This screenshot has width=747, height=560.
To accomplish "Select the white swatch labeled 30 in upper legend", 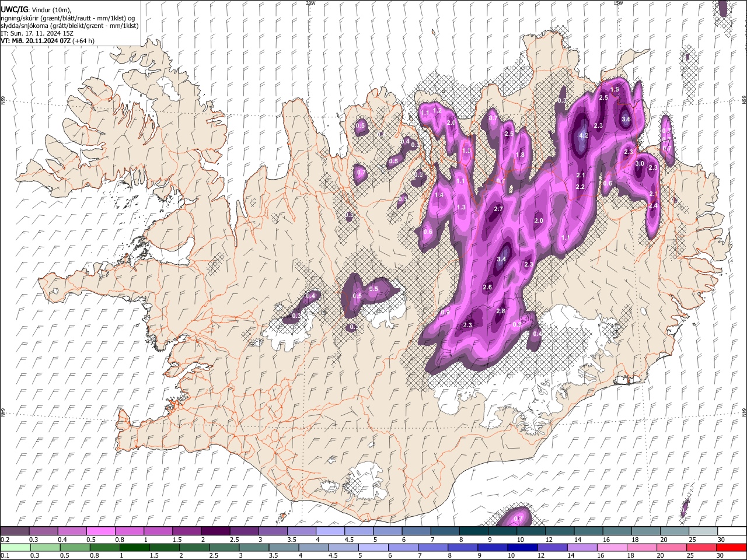I will click(731, 531).
